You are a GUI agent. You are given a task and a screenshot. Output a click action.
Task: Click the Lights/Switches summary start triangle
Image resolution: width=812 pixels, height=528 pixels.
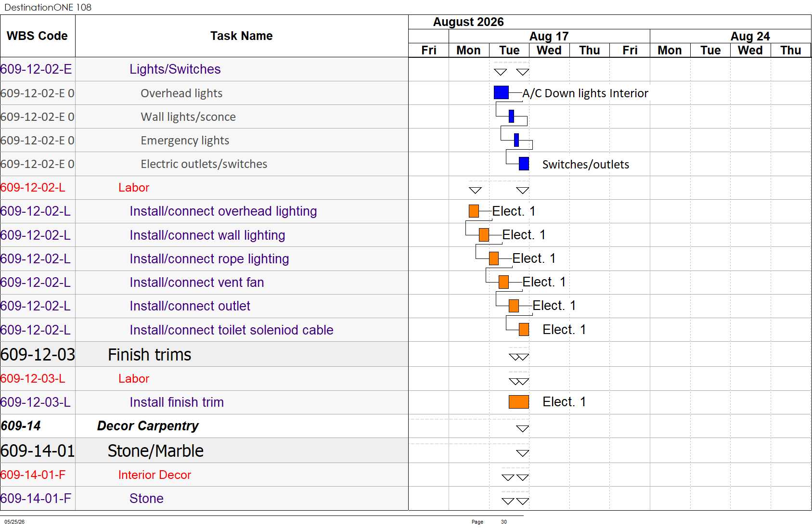point(501,72)
